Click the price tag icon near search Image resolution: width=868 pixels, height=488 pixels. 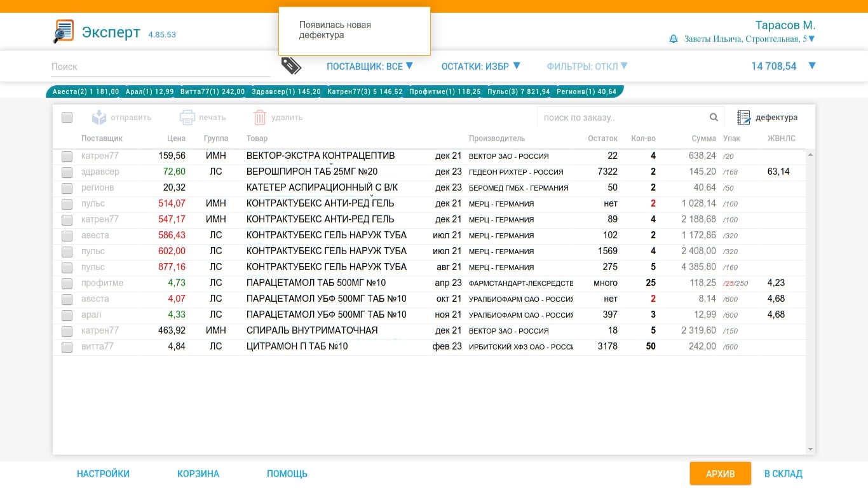point(291,65)
